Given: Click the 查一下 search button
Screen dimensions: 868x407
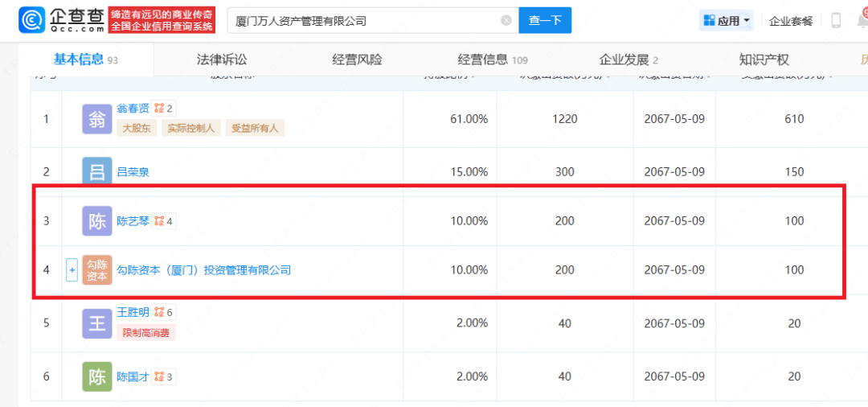Looking at the screenshot, I should tap(545, 20).
